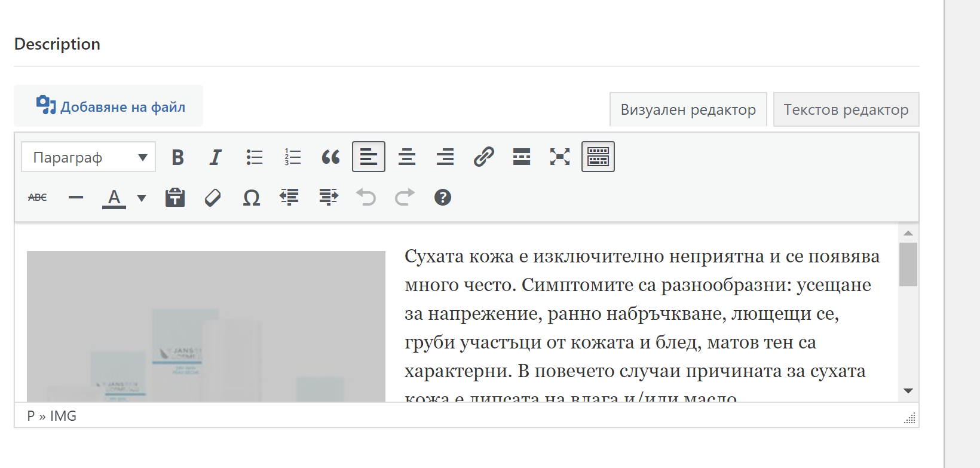Align text to the left
980x468 pixels.
369,157
